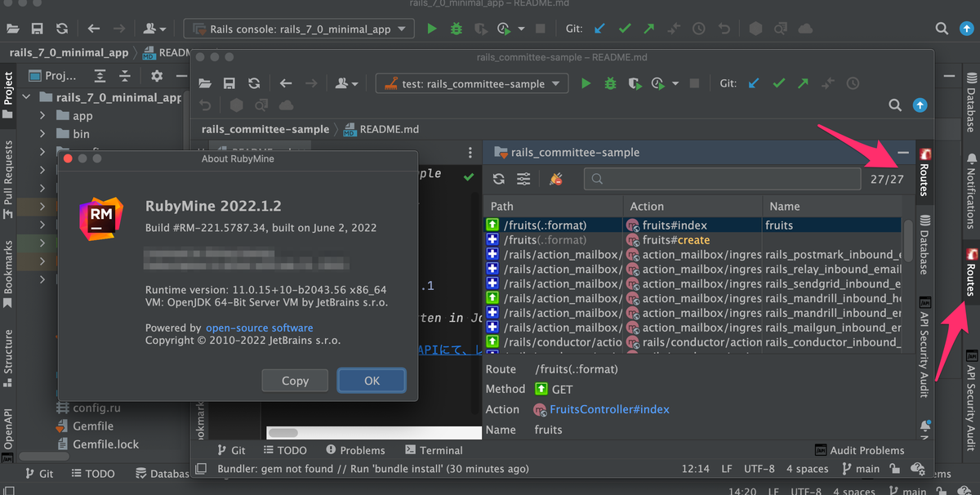
Task: Click Git push arrow in rails_committee-sample
Action: [804, 83]
